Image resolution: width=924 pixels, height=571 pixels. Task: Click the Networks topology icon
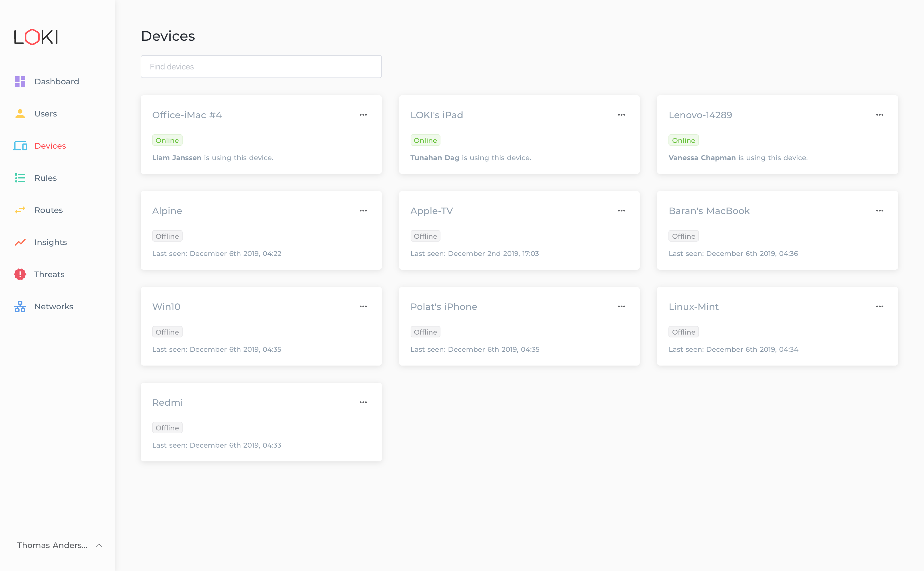(20, 306)
